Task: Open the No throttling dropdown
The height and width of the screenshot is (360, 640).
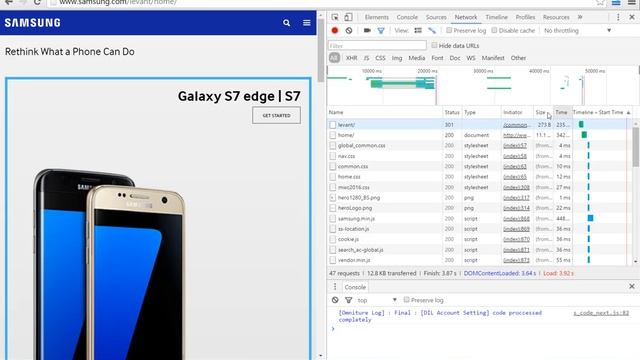Action: tap(577, 31)
